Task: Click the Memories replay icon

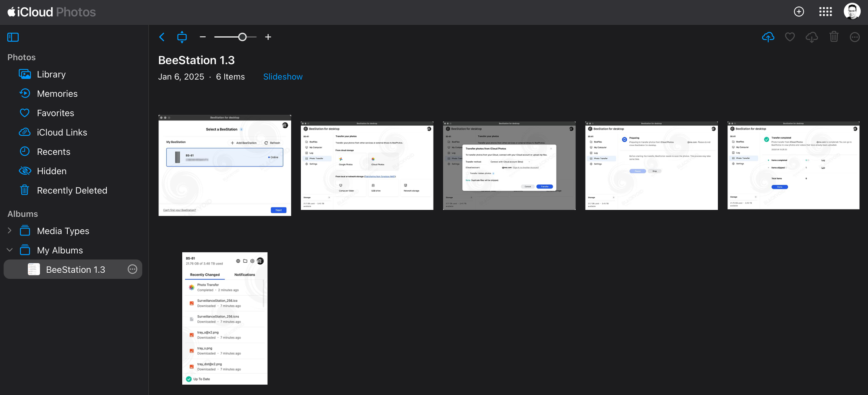Action: coord(25,93)
